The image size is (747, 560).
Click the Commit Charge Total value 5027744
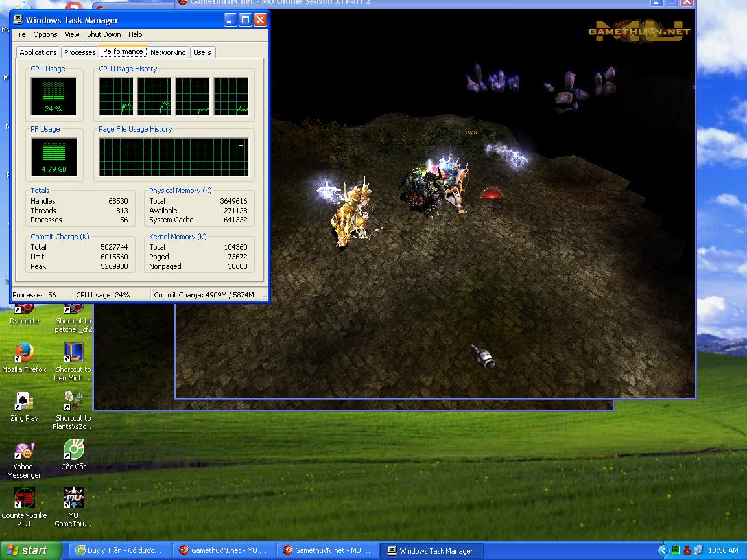point(114,247)
